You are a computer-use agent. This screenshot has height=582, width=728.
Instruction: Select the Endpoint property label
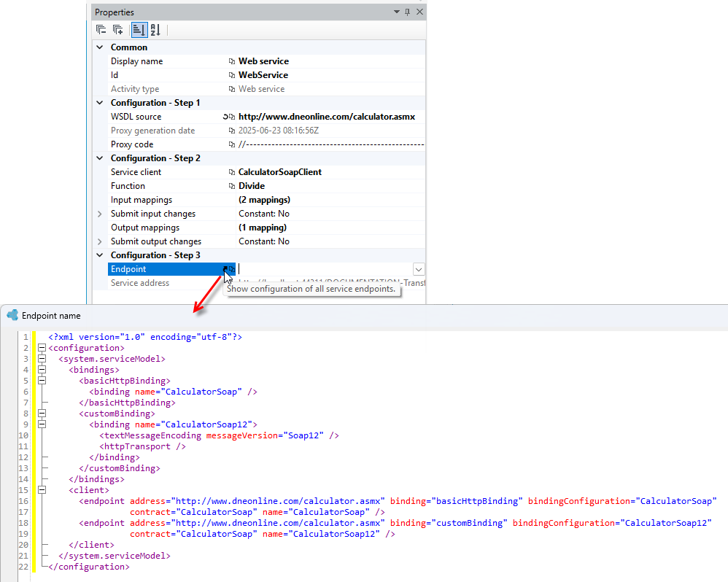[128, 269]
